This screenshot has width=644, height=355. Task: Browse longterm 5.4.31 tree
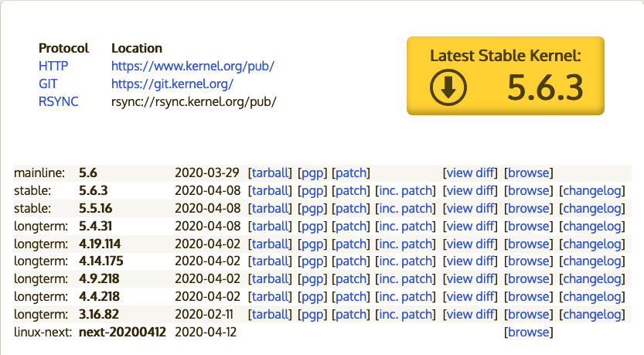click(529, 226)
